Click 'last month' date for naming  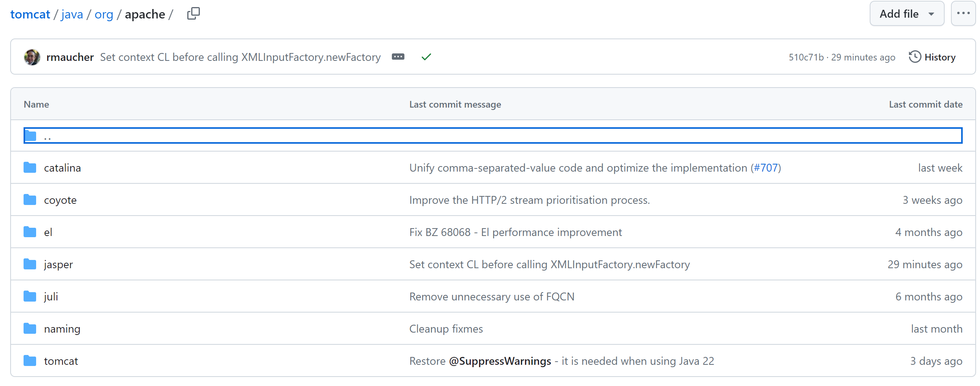[x=936, y=329]
